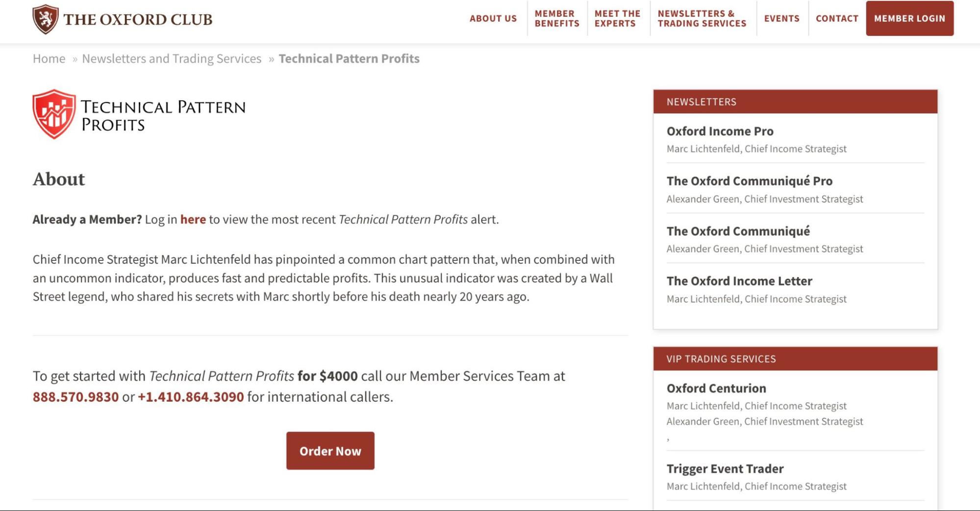
Task: Open Newsletters and Trading Services breadcrumb
Action: coord(172,58)
